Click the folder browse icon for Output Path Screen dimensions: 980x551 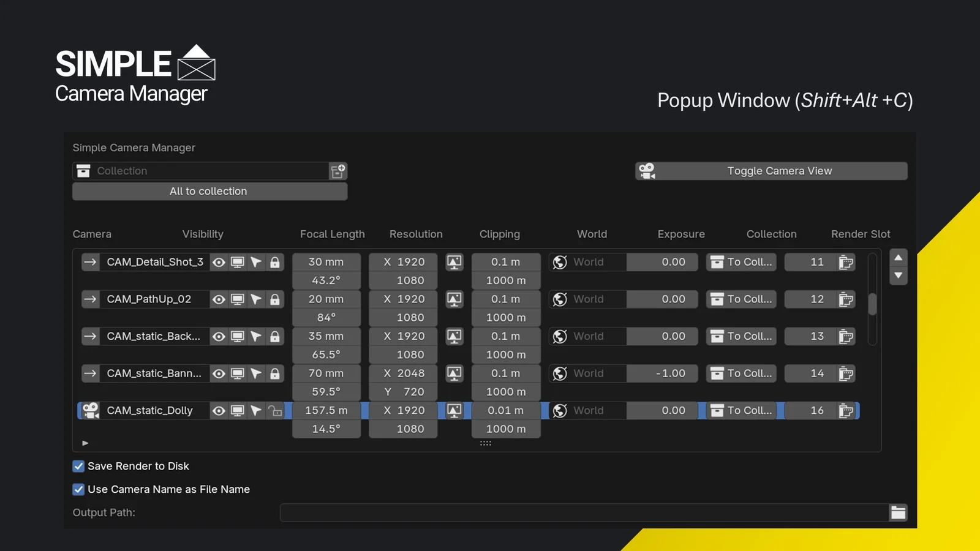tap(898, 512)
